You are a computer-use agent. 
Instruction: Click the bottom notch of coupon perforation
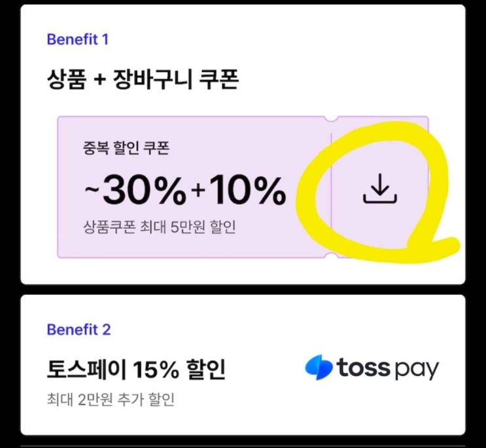(x=331, y=256)
